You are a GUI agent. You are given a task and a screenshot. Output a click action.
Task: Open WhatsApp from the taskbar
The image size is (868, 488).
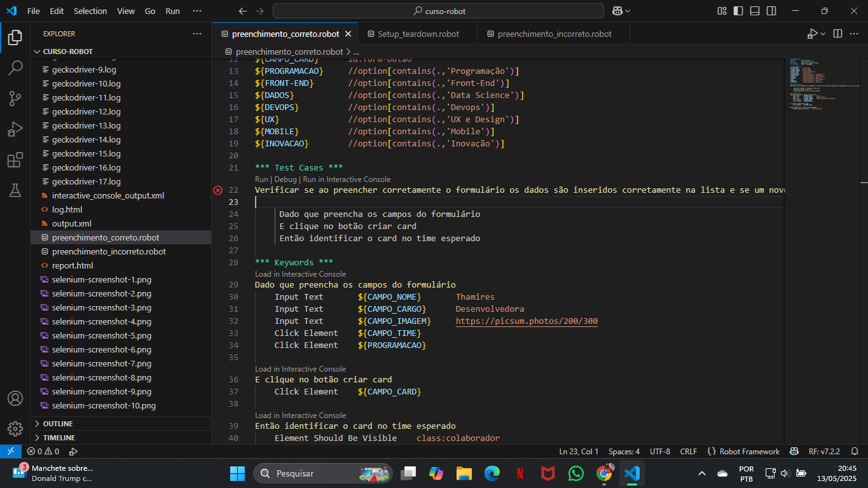[575, 473]
